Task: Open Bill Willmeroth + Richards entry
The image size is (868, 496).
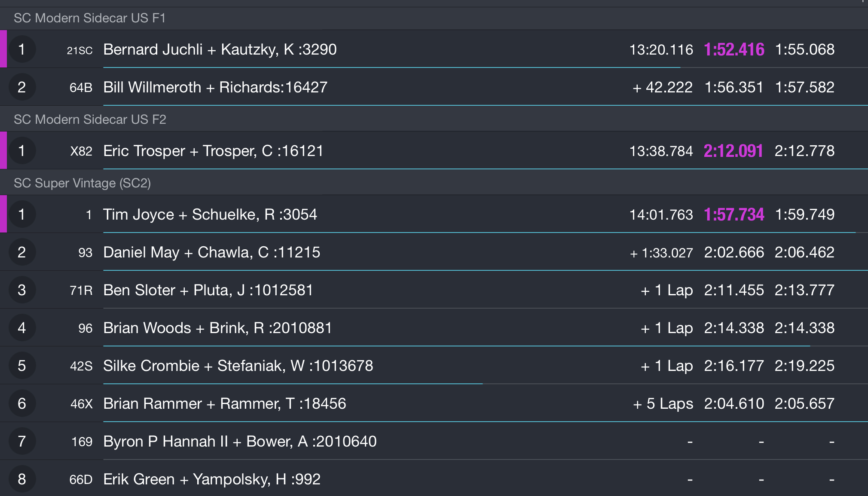Action: point(434,87)
